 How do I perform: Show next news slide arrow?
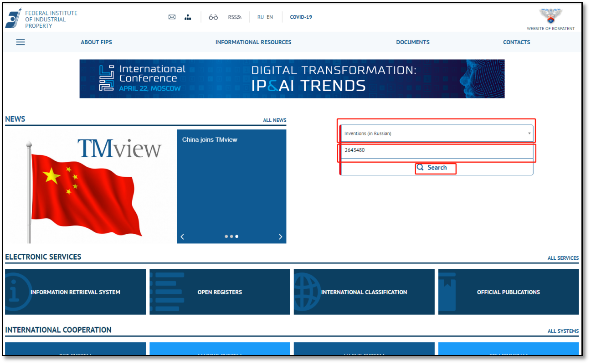coord(280,236)
